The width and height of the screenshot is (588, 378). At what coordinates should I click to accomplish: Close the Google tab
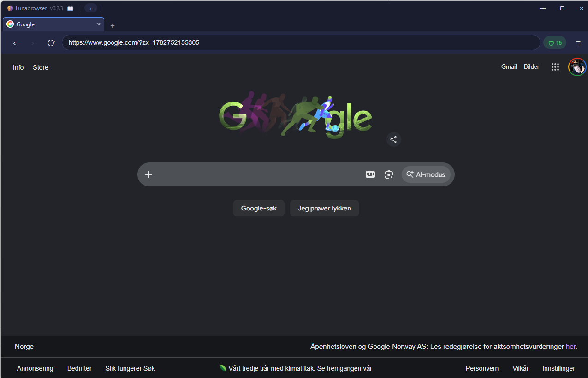click(x=99, y=24)
